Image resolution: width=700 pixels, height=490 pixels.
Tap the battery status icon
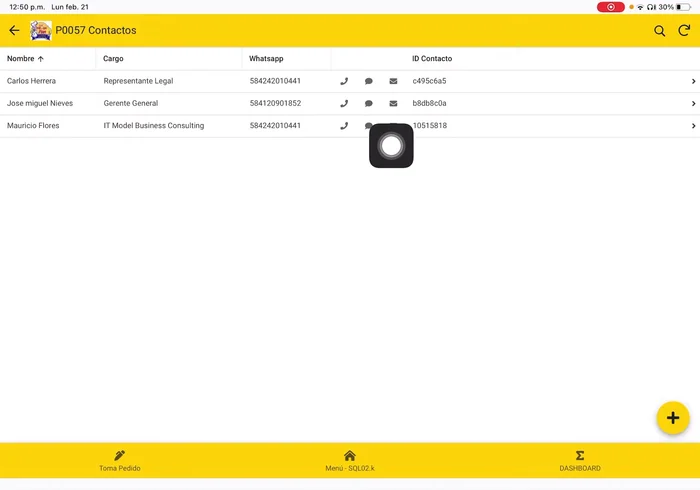coord(683,7)
